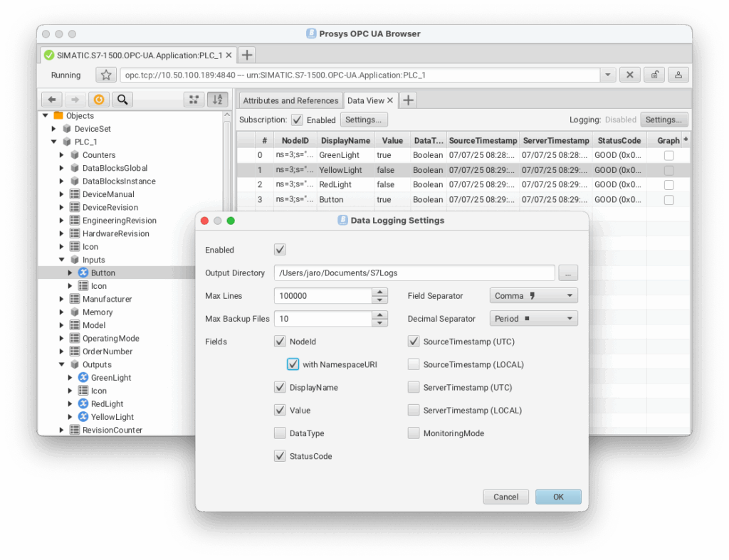The image size is (729, 560).
Task: Toggle the sort order icon in the tree toolbar
Action: click(218, 100)
